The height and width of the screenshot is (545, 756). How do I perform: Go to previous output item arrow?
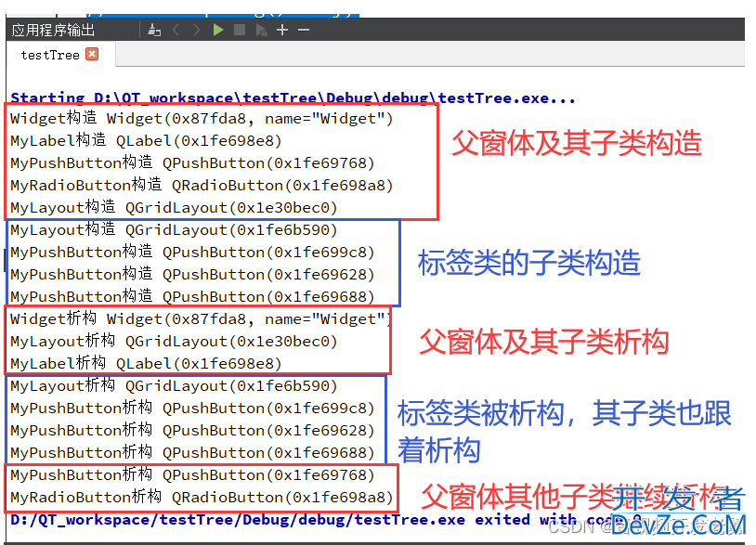[x=176, y=31]
